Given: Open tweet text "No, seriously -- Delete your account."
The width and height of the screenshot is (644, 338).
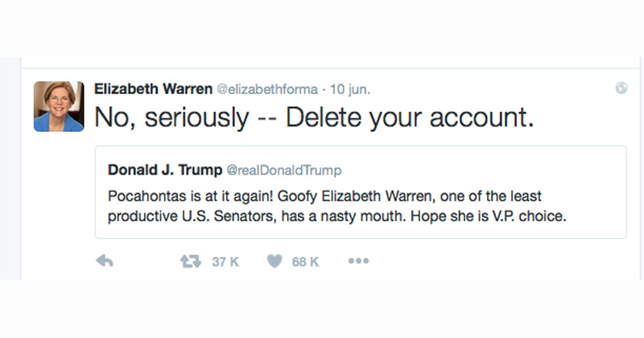Looking at the screenshot, I should tap(314, 117).
